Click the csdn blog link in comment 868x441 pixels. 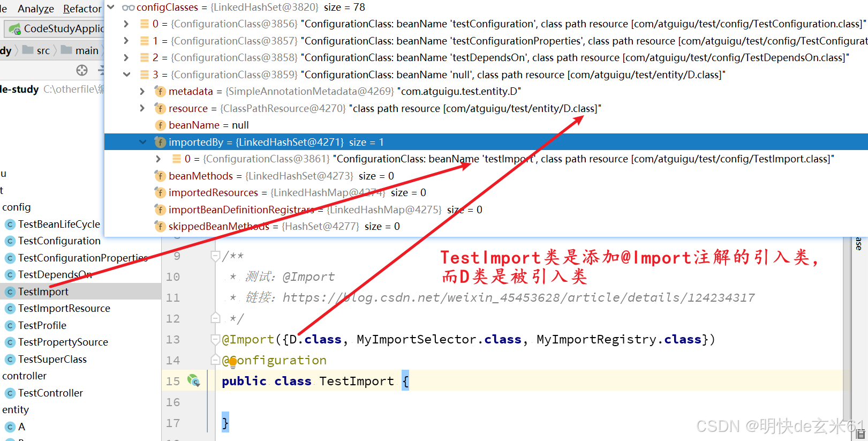pos(518,297)
